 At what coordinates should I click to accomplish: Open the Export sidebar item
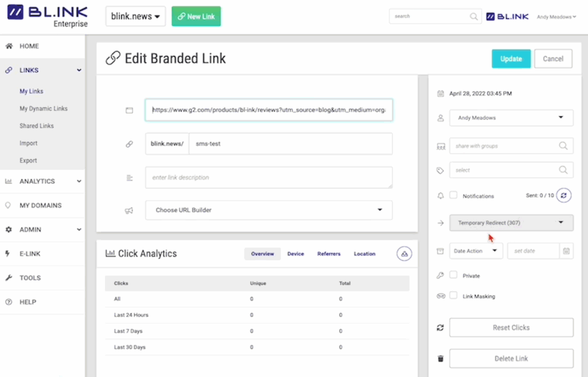(28, 160)
